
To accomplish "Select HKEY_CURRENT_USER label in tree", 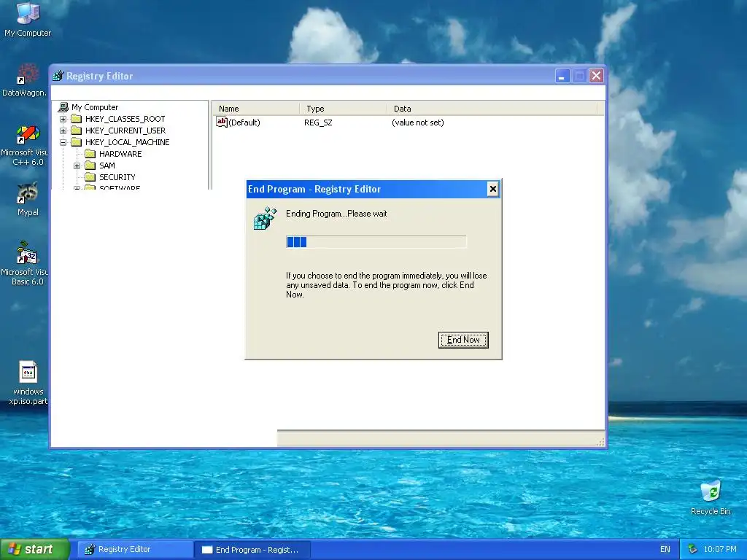I will point(125,131).
